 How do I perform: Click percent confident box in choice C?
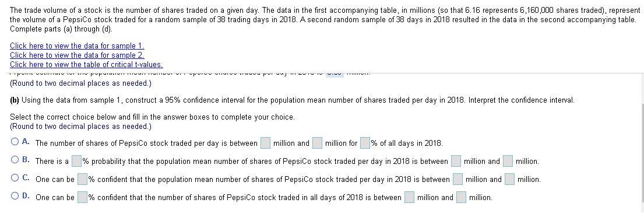pyautogui.click(x=83, y=179)
